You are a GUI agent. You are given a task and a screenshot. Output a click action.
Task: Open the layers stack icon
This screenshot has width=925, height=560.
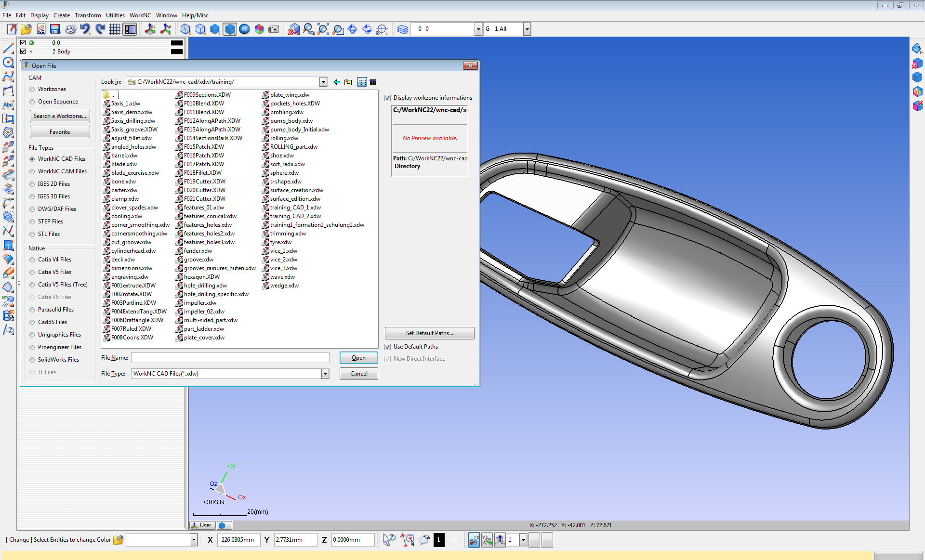403,29
